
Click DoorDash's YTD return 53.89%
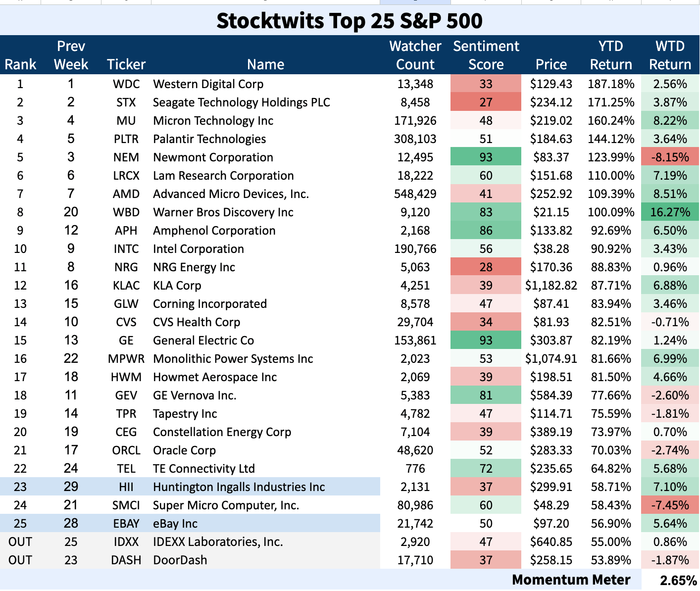[611, 560]
